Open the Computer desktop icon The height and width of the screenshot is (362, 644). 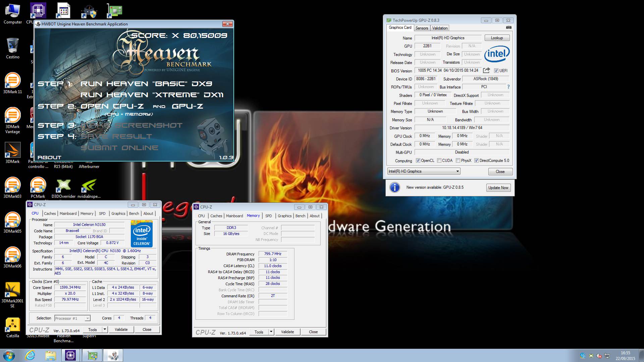coord(13,14)
